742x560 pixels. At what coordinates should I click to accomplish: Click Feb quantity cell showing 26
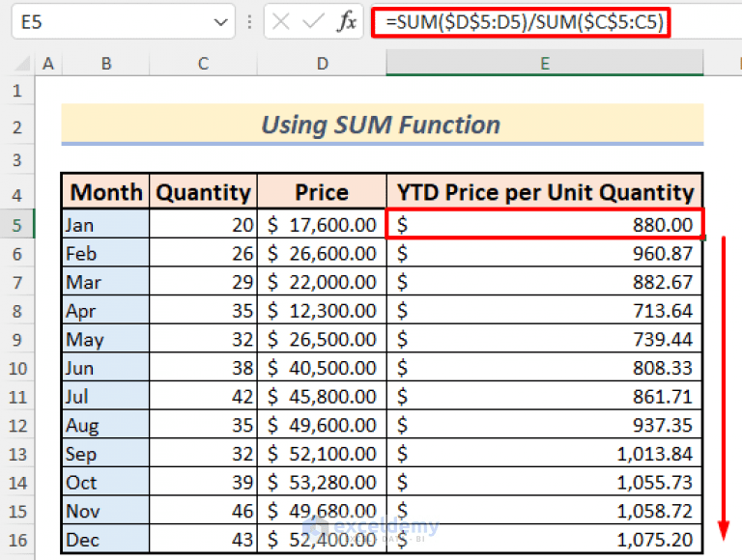(x=204, y=254)
